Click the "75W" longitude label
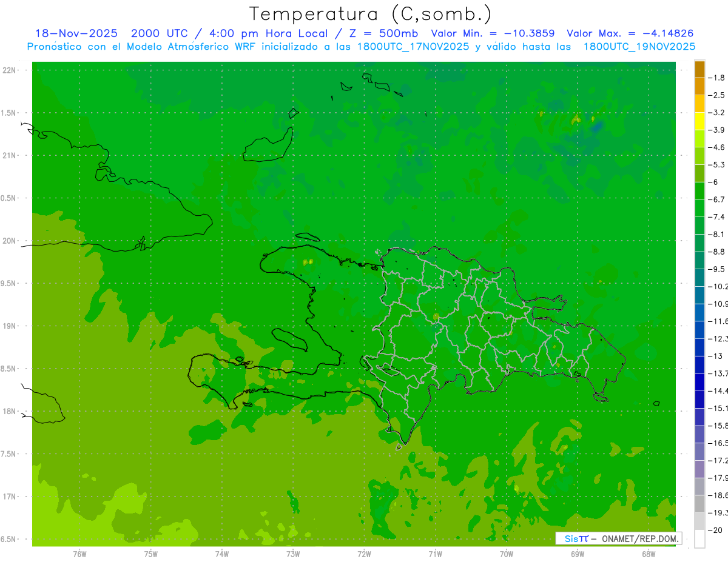This screenshot has height=562, width=728. click(x=150, y=554)
